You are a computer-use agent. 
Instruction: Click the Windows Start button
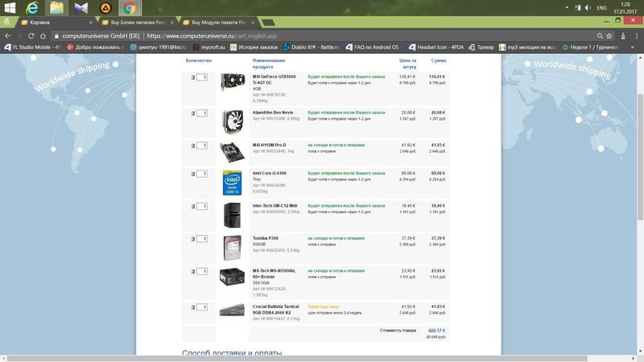pos(9,9)
